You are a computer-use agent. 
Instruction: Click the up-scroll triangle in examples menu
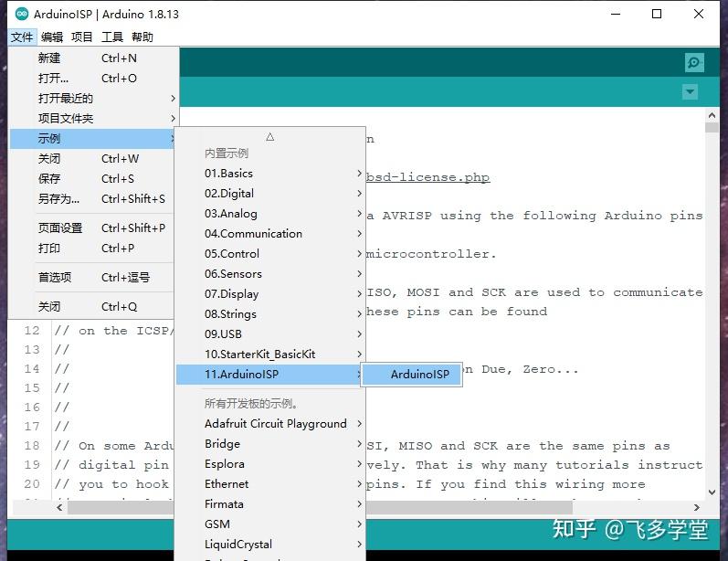(x=270, y=136)
